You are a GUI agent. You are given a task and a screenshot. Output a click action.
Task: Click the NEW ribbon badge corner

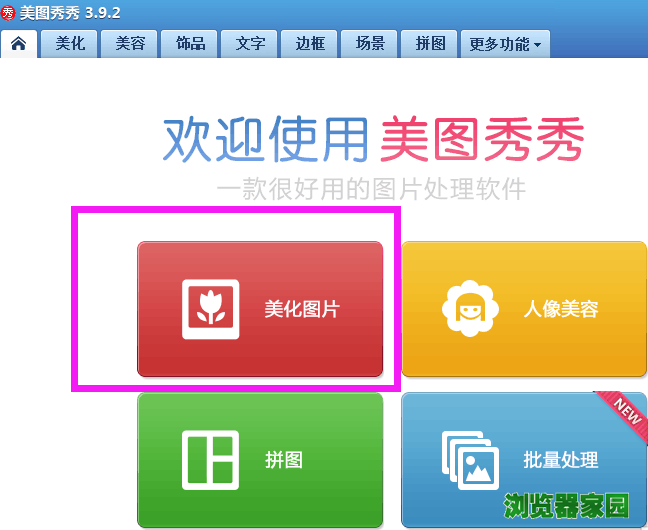tap(624, 414)
